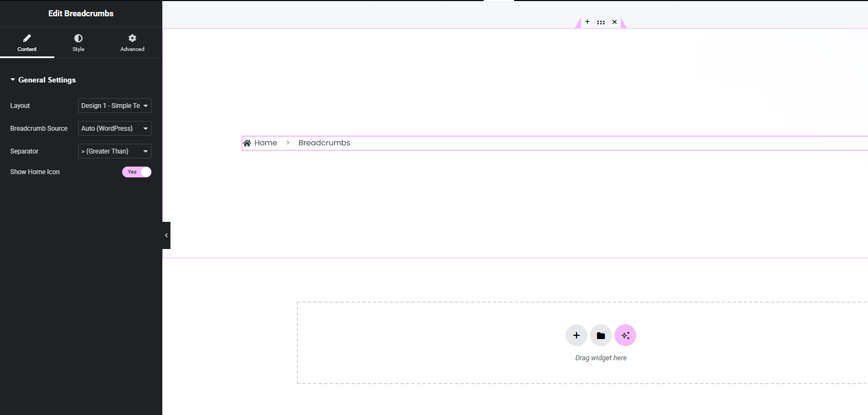Open the Separator dropdown
This screenshot has height=415, width=868.
pyautogui.click(x=115, y=151)
